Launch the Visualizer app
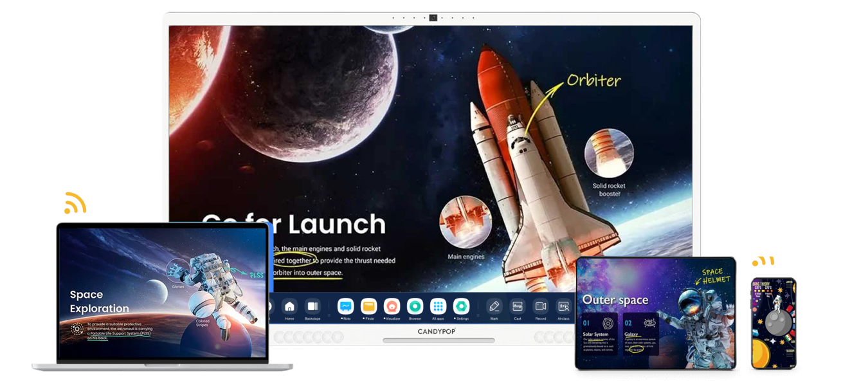Viewport: 868px width, 386px height. point(392,307)
